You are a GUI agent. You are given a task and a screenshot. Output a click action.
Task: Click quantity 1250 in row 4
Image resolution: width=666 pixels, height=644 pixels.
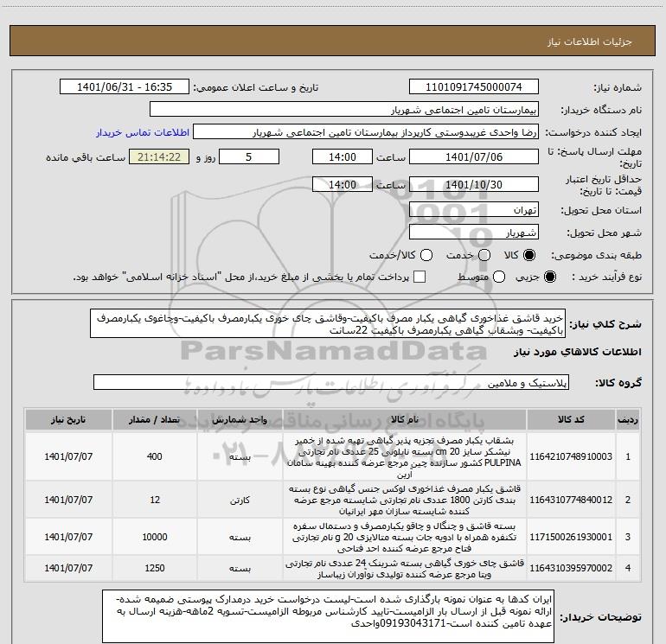(x=155, y=568)
